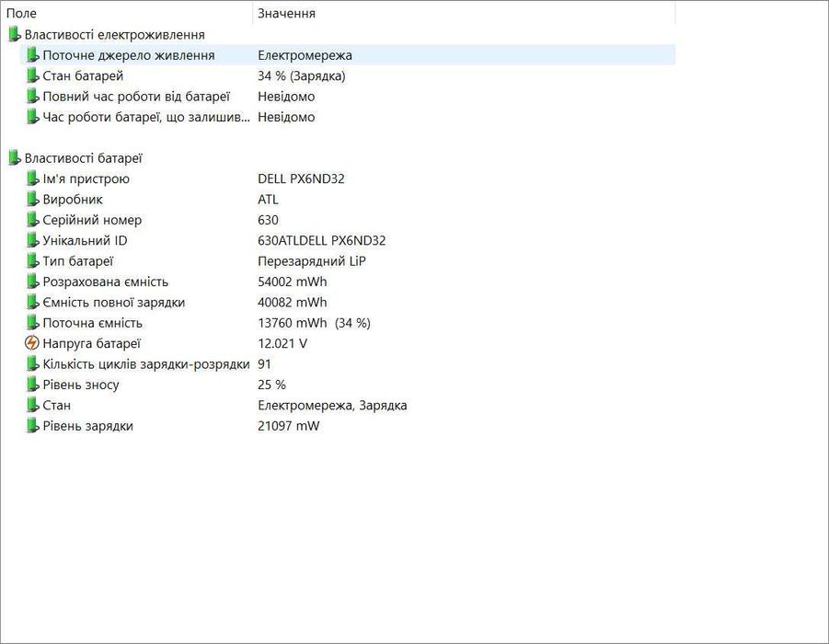Image resolution: width=829 pixels, height=644 pixels.
Task: Click icon beside Час роботи батареї, що залишив...
Action: tap(33, 117)
